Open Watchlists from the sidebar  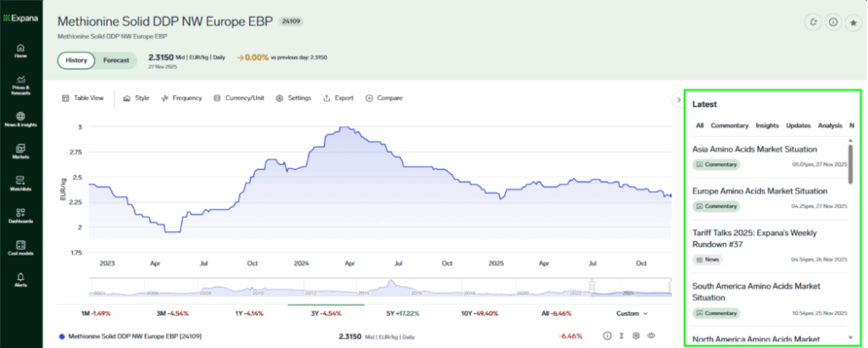pos(20,183)
